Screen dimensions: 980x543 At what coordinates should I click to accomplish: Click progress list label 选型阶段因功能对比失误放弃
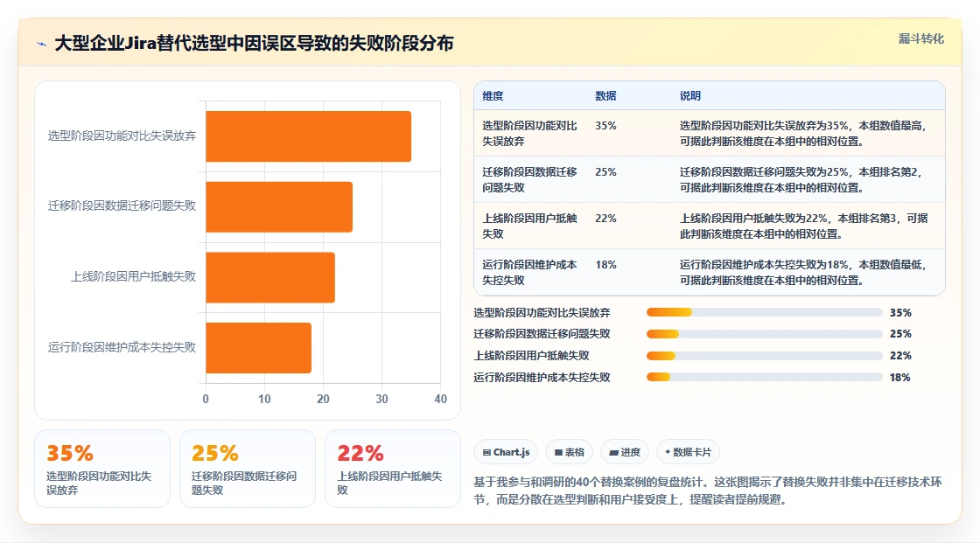[x=542, y=312]
